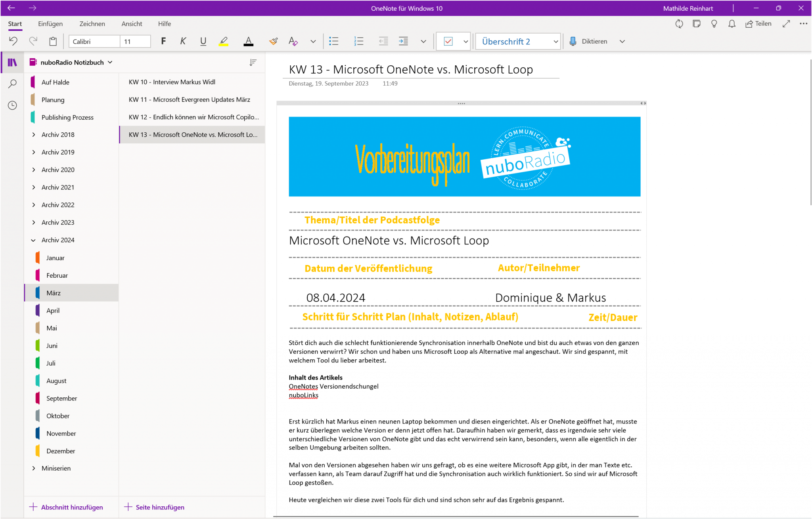Expand the Archiv 2023 section group

pyautogui.click(x=33, y=222)
